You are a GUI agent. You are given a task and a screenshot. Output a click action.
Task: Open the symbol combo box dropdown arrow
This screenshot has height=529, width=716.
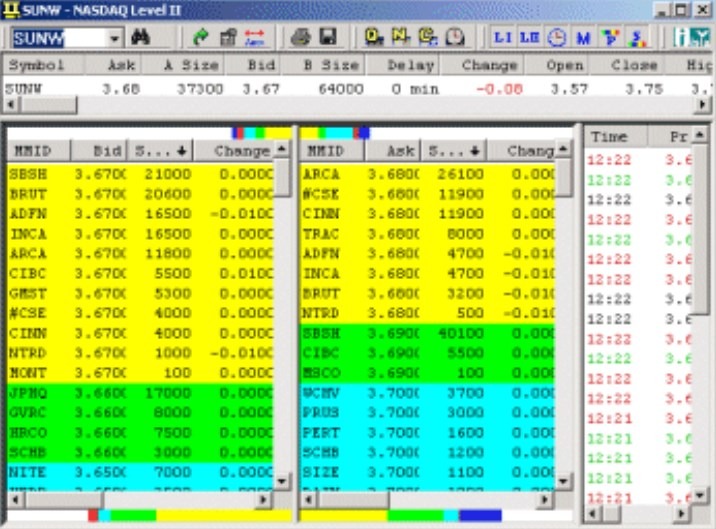click(x=115, y=38)
